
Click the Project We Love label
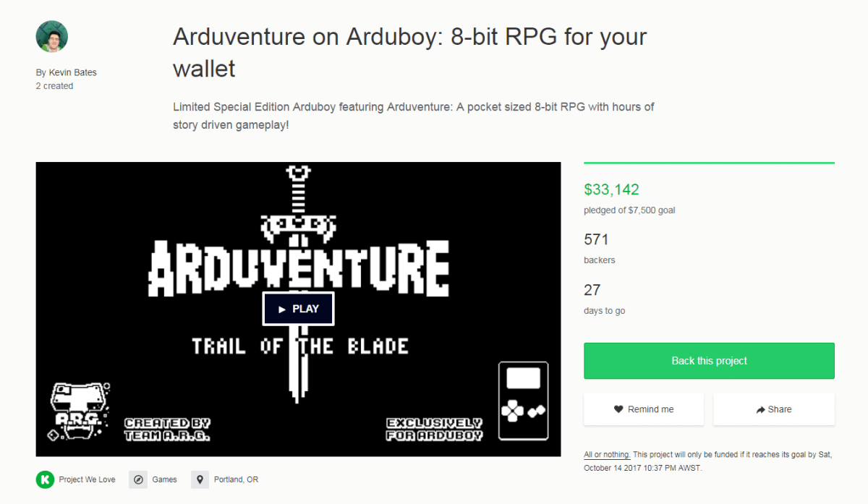[87, 479]
